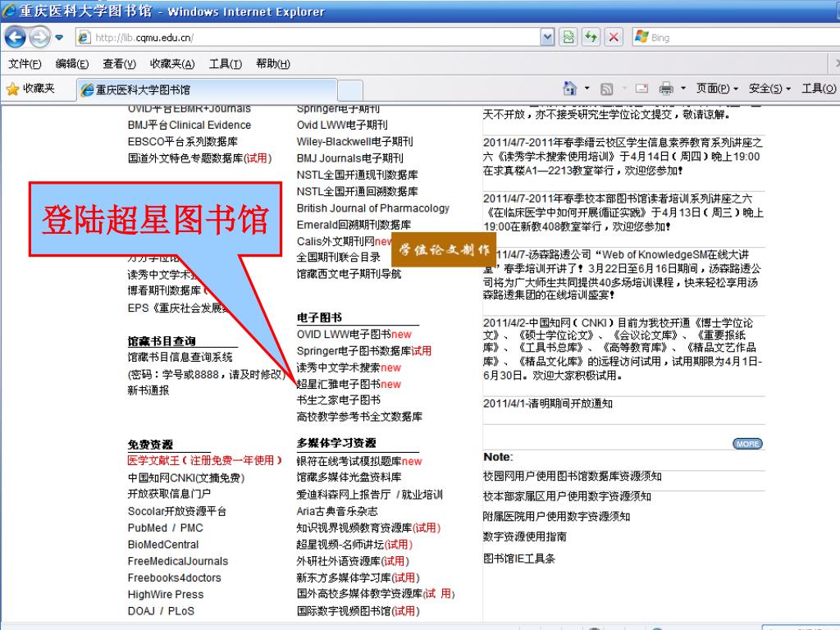Open 馆藏书目信息查询系统 link

(x=180, y=358)
